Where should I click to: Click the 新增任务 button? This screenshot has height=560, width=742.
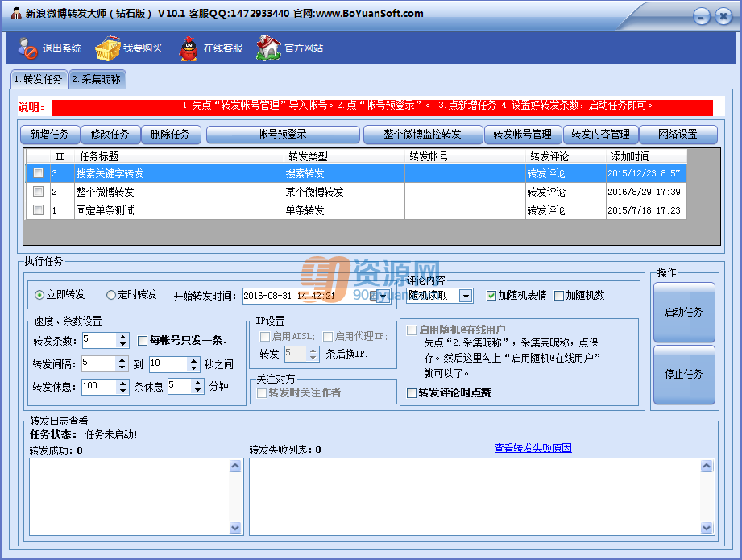(50, 135)
